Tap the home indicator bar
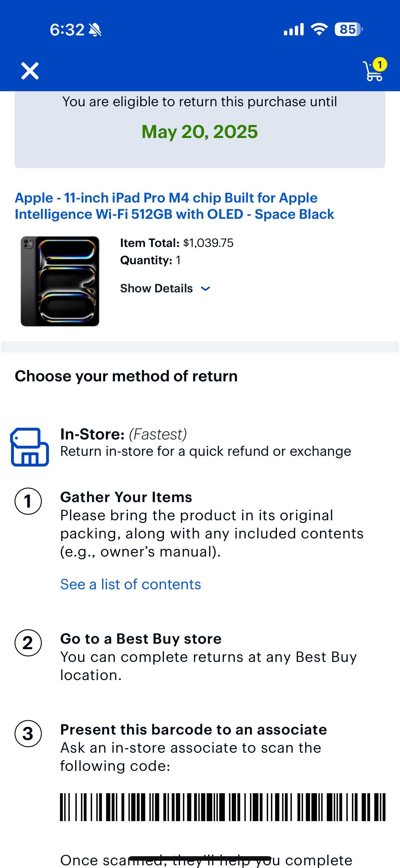 click(x=200, y=858)
